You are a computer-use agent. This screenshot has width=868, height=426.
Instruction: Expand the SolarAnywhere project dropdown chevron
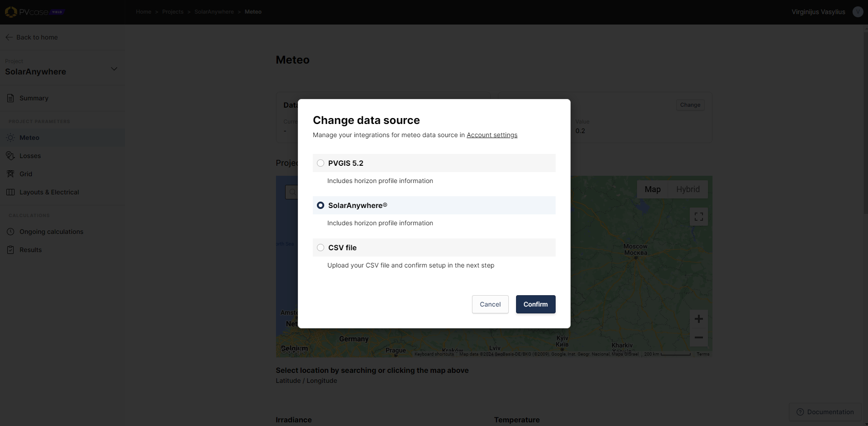coord(114,69)
